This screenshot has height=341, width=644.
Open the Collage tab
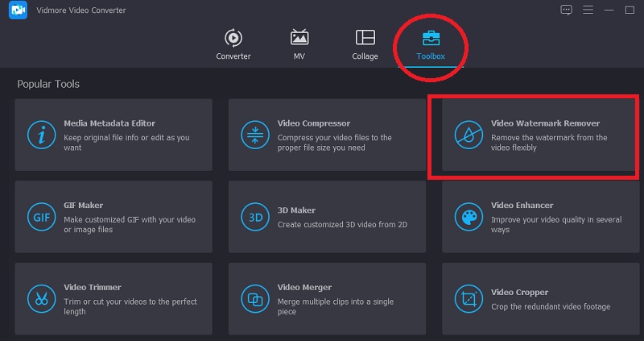pyautogui.click(x=365, y=44)
